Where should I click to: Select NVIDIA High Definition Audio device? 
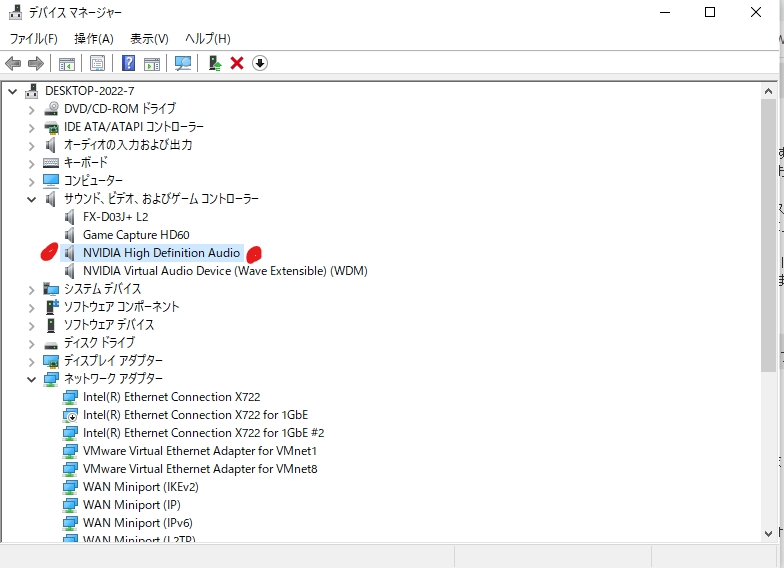[161, 253]
